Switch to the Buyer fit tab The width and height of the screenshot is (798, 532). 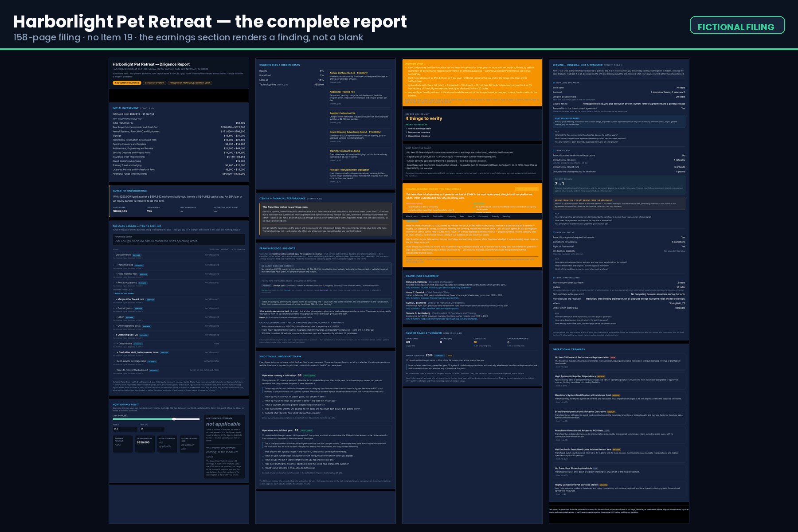pos(425,216)
